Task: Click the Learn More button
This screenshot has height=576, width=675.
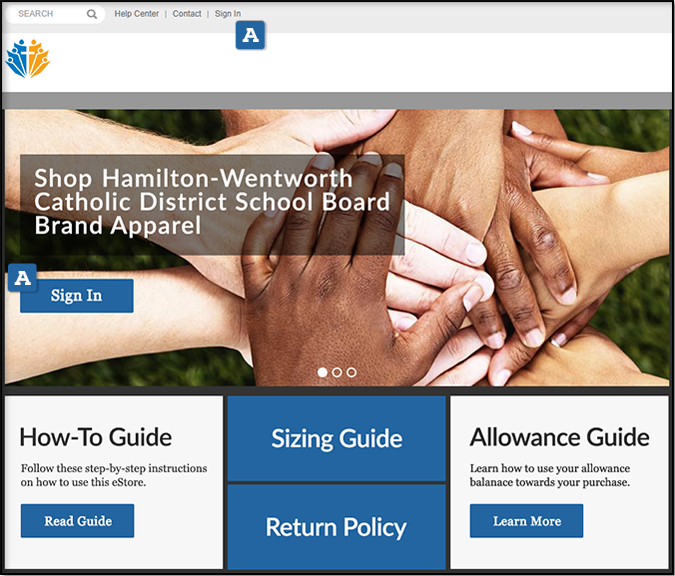Action: [526, 521]
